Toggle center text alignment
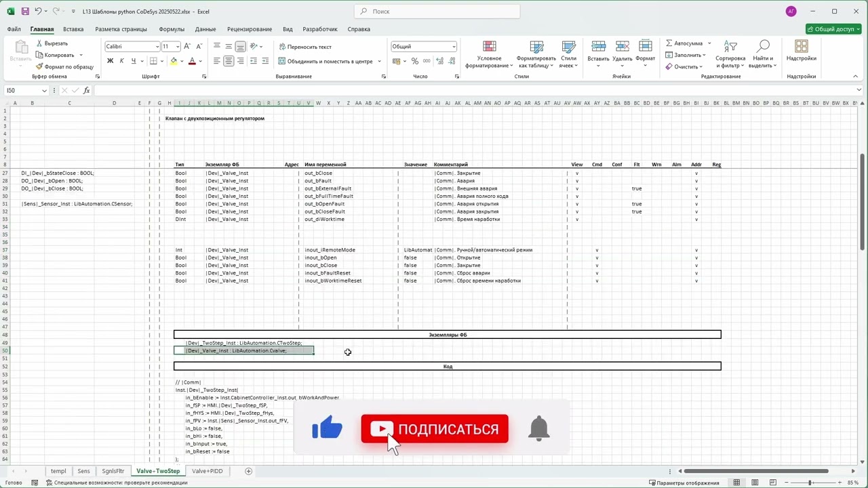The width and height of the screenshot is (868, 488). 229,61
